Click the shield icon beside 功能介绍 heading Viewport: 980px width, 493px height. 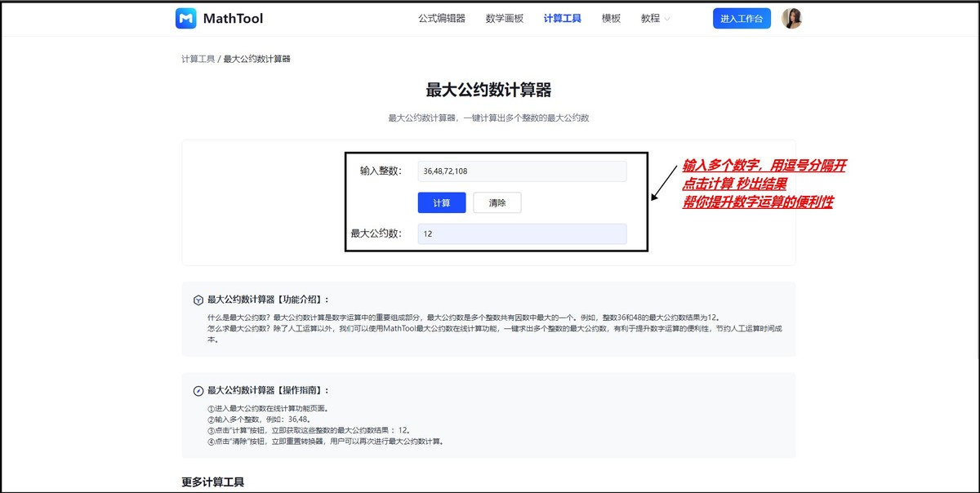[198, 298]
